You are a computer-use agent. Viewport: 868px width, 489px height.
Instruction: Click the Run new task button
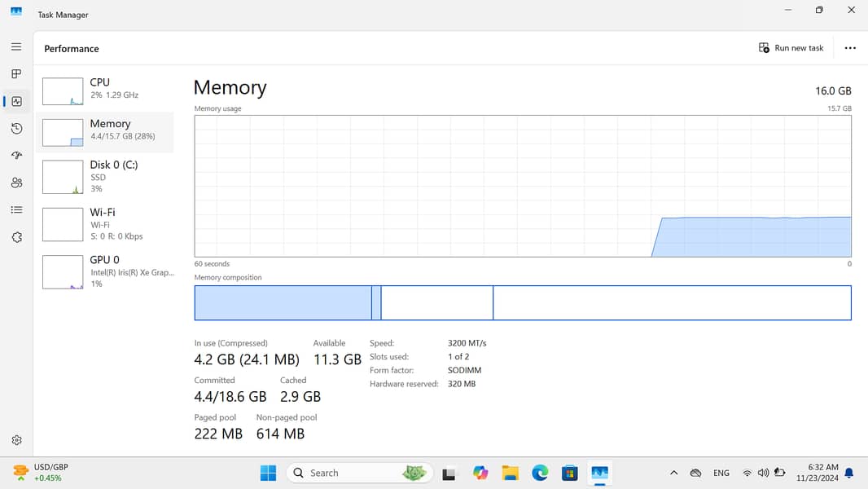click(x=791, y=48)
